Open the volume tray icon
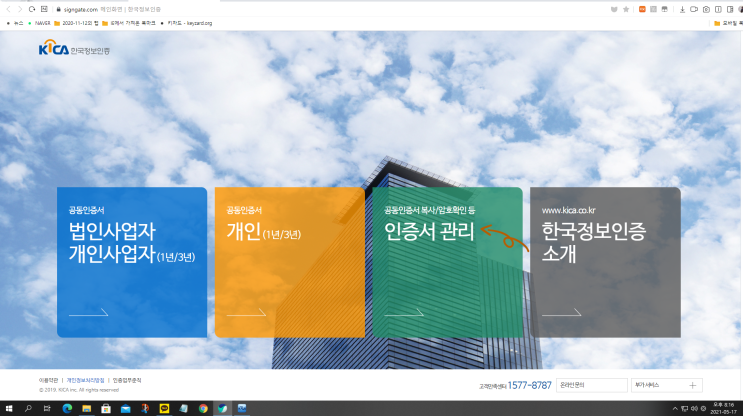This screenshot has width=743, height=416. pos(694,408)
